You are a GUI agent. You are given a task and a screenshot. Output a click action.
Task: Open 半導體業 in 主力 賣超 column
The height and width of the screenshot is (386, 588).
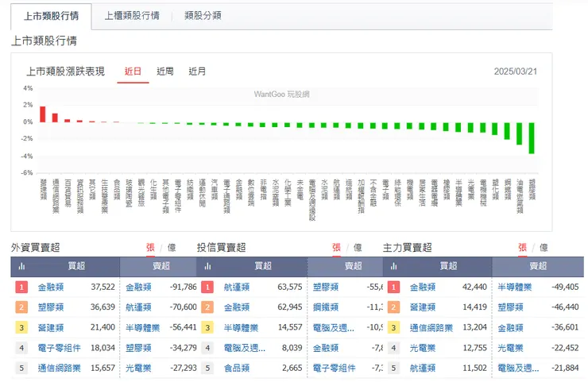pyautogui.click(x=515, y=288)
